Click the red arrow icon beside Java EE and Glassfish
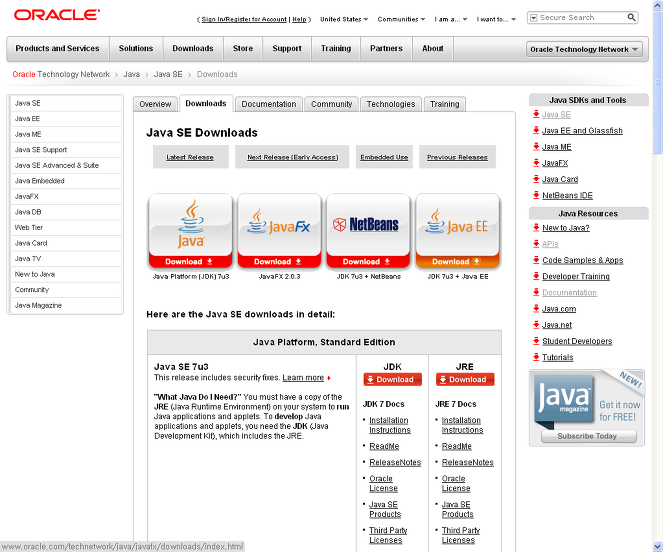Viewport: 663px width, 552px height. click(x=536, y=130)
